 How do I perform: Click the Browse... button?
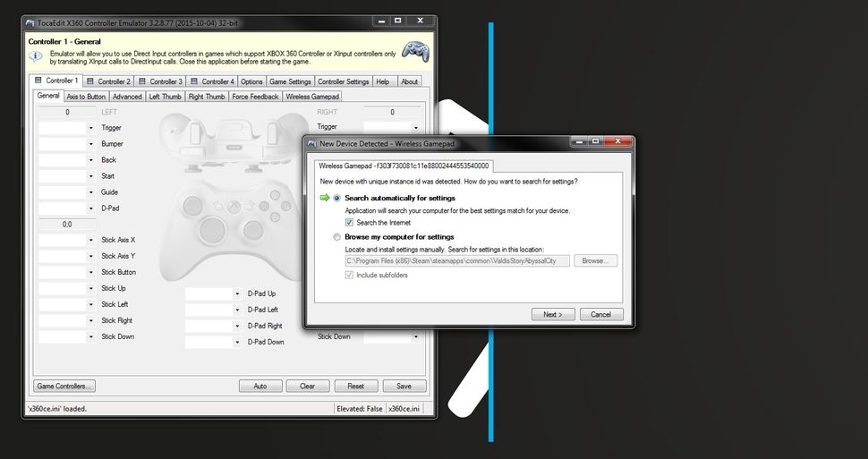coord(596,260)
